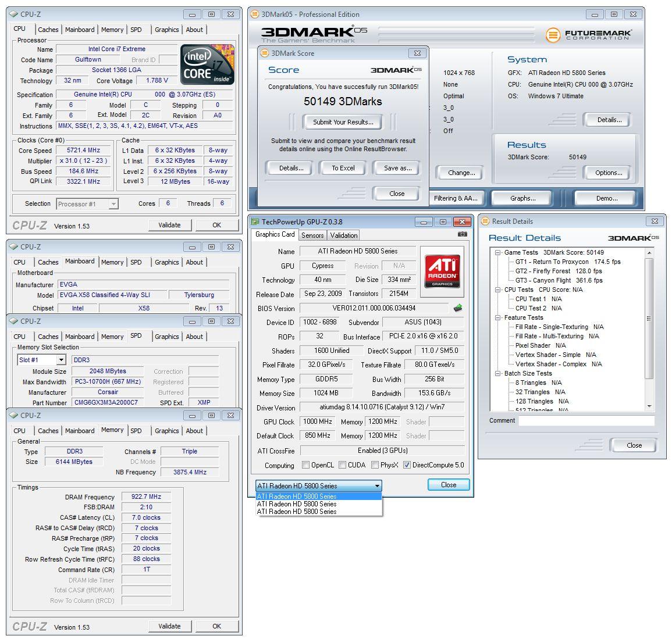Click Close button in 3DMark Score dialog

tap(397, 194)
